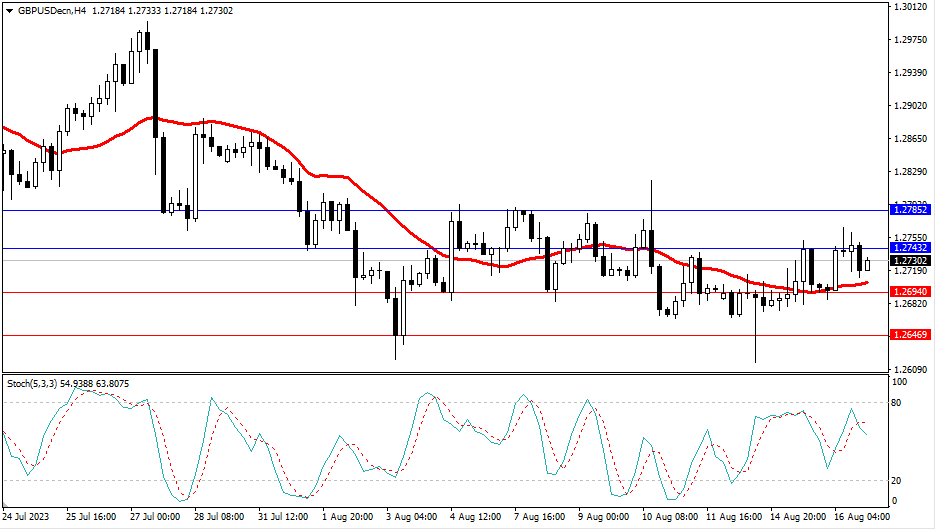Select the blue 1.27852 price label

pyautogui.click(x=910, y=210)
